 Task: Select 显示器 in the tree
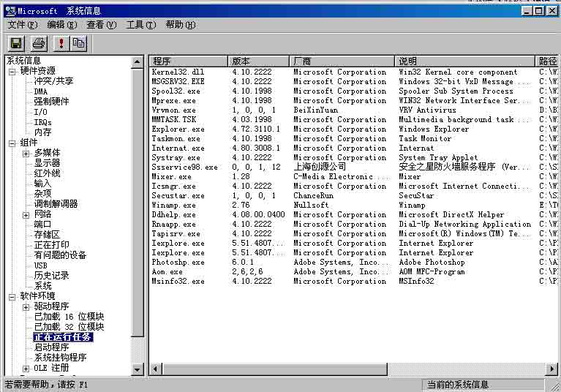(x=48, y=163)
